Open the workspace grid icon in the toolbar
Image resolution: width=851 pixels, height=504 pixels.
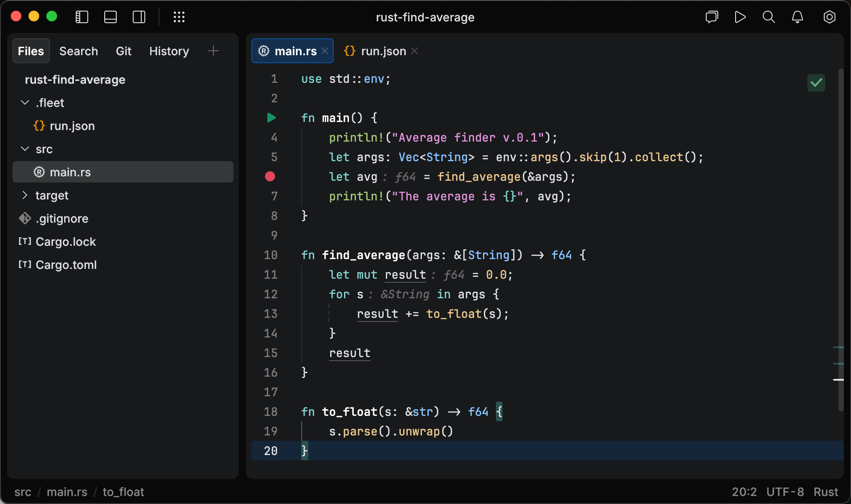click(x=179, y=17)
